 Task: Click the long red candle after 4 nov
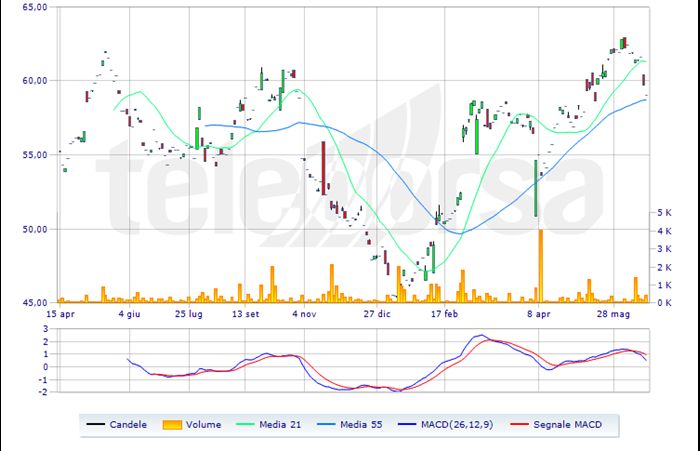[x=324, y=168]
